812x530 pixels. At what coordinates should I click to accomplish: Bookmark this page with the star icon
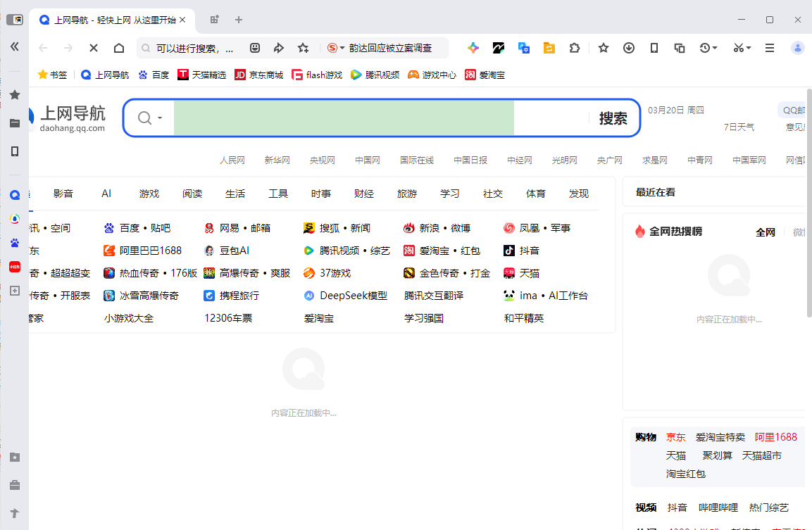pos(603,47)
